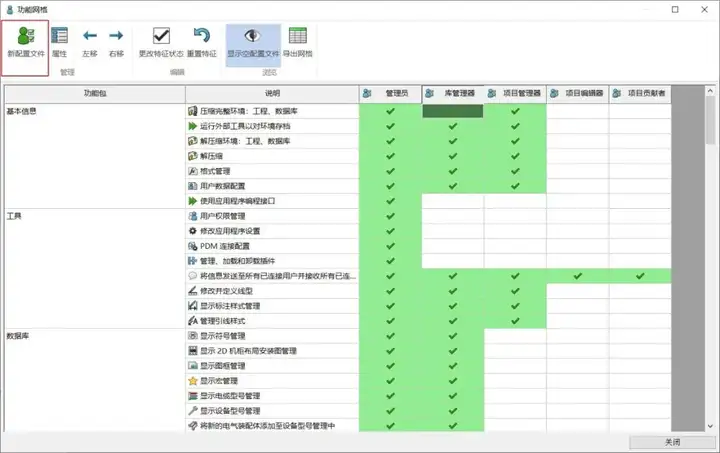
Task: Click the 重置特征 undo icon
Action: [x=202, y=35]
